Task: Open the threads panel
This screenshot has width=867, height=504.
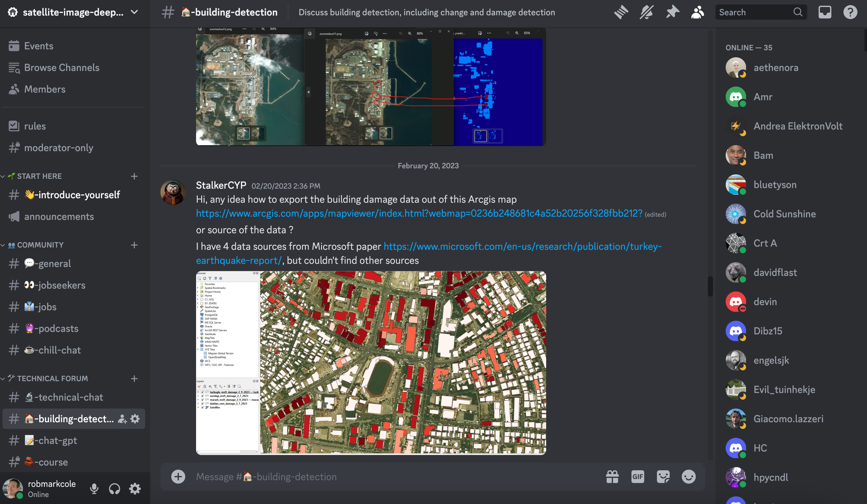Action: [621, 12]
